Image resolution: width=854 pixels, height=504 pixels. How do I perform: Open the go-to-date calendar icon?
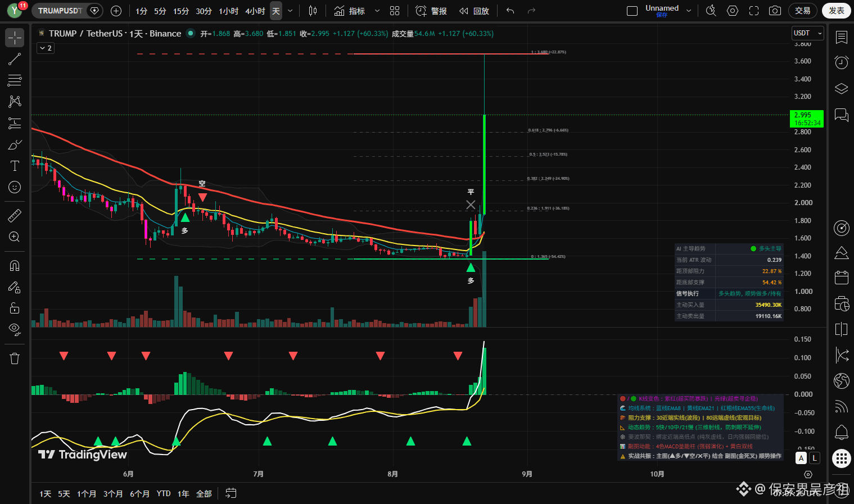click(231, 493)
